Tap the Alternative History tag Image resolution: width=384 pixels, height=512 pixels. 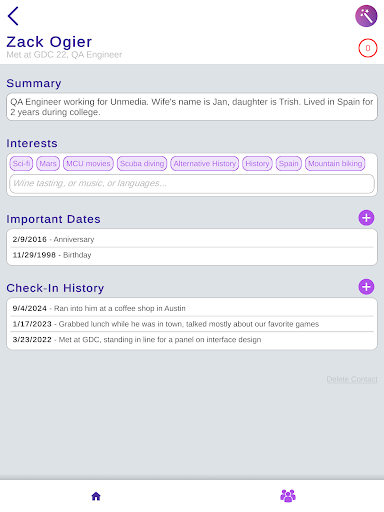point(205,163)
